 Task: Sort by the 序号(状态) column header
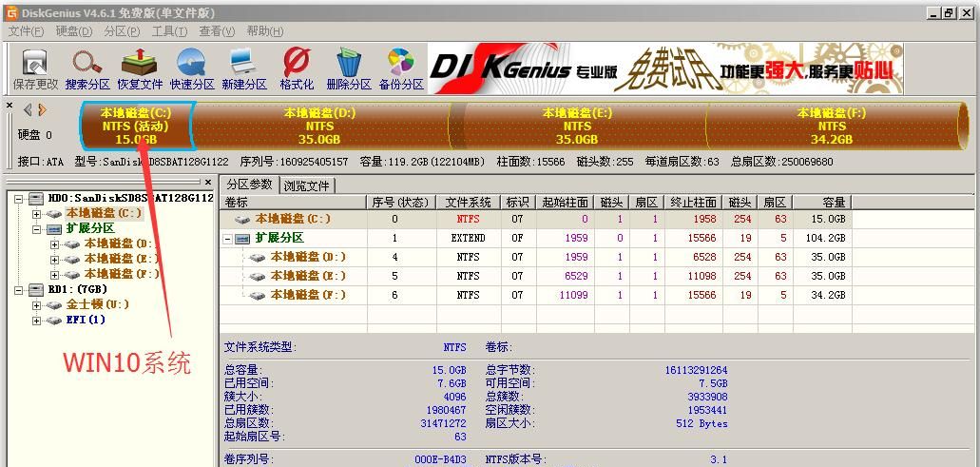pyautogui.click(x=400, y=202)
